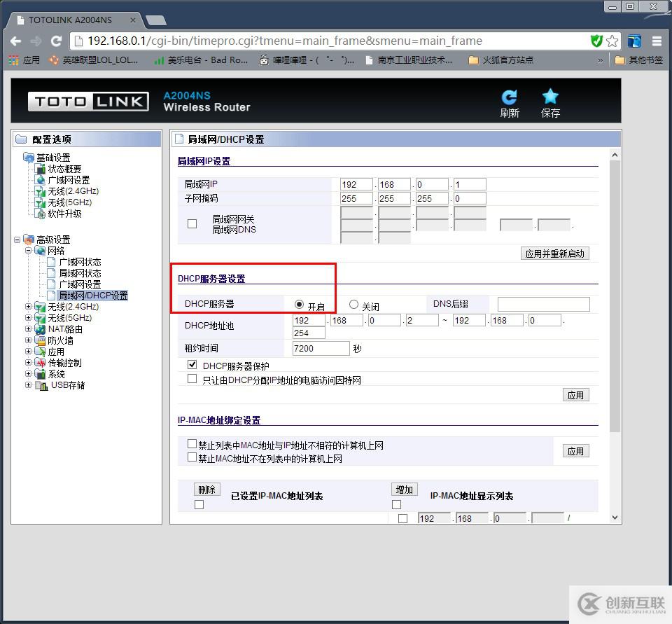This screenshot has width=672, height=624.
Task: Click the 刷新 refresh icon in header
Action: 509,97
